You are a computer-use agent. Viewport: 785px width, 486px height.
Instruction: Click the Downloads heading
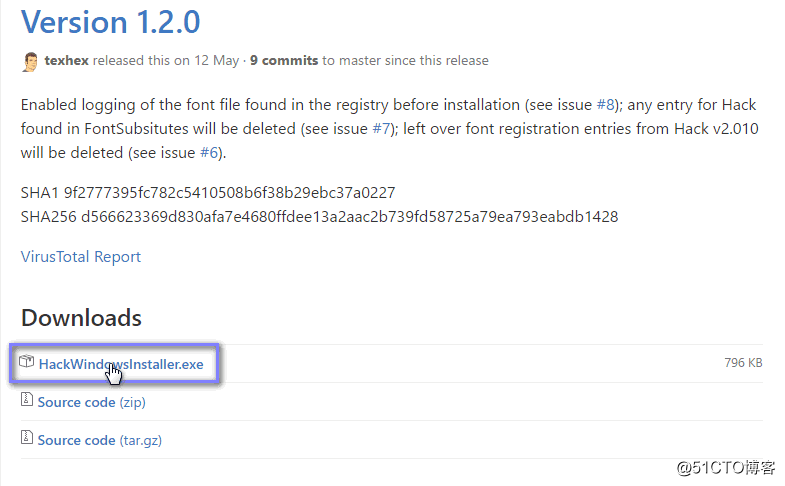[x=81, y=318]
